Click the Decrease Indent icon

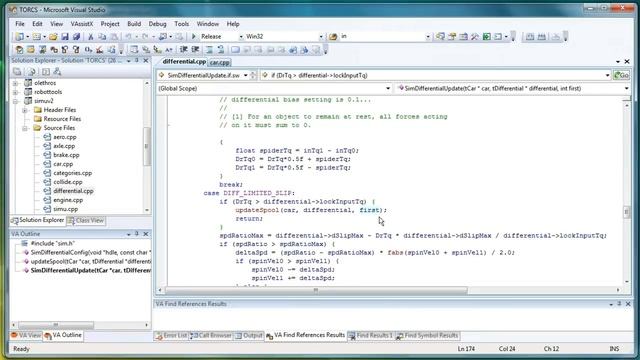click(x=184, y=49)
